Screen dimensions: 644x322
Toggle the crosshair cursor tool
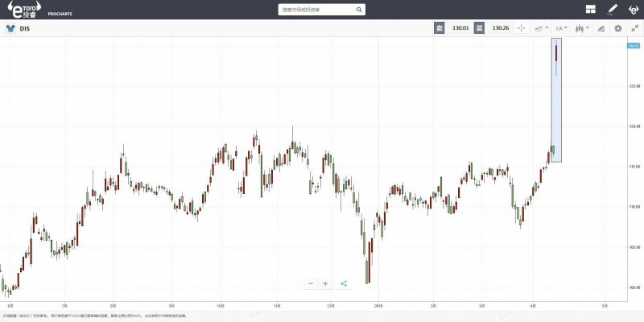pos(521,28)
